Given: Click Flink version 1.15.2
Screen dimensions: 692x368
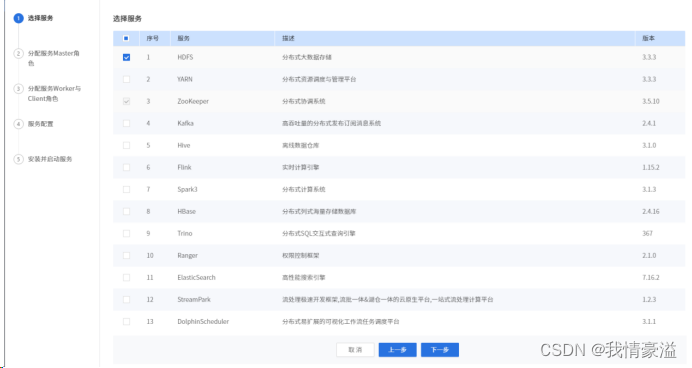Looking at the screenshot, I should pyautogui.click(x=651, y=168).
